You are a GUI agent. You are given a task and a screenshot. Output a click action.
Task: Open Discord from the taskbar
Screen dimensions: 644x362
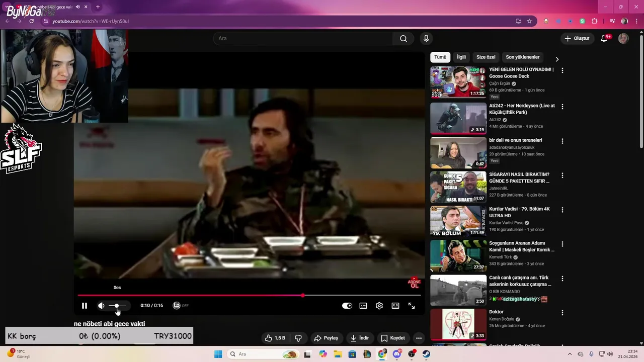click(397, 354)
